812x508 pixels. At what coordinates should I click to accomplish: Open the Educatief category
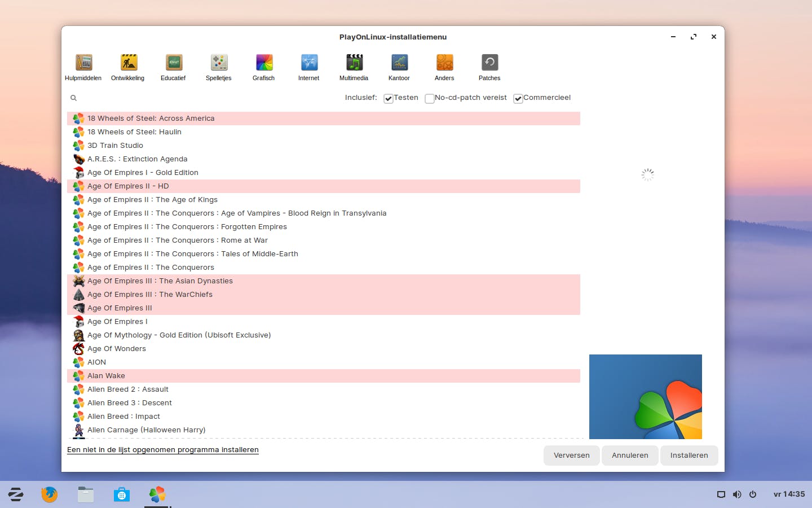click(x=173, y=67)
